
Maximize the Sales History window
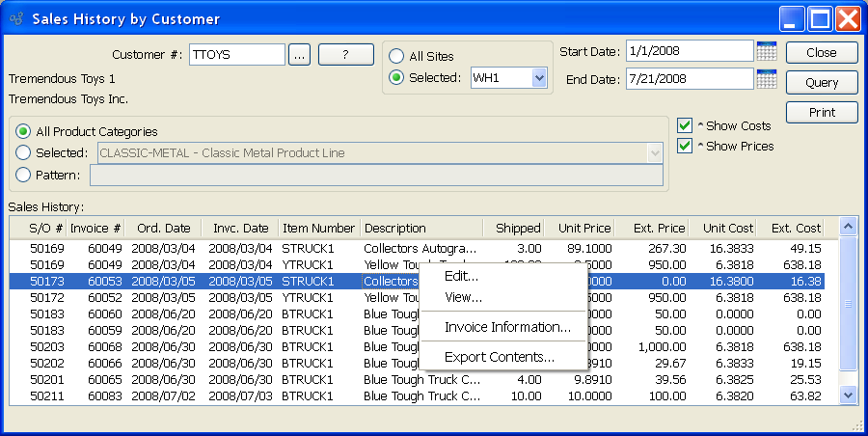pyautogui.click(x=820, y=19)
